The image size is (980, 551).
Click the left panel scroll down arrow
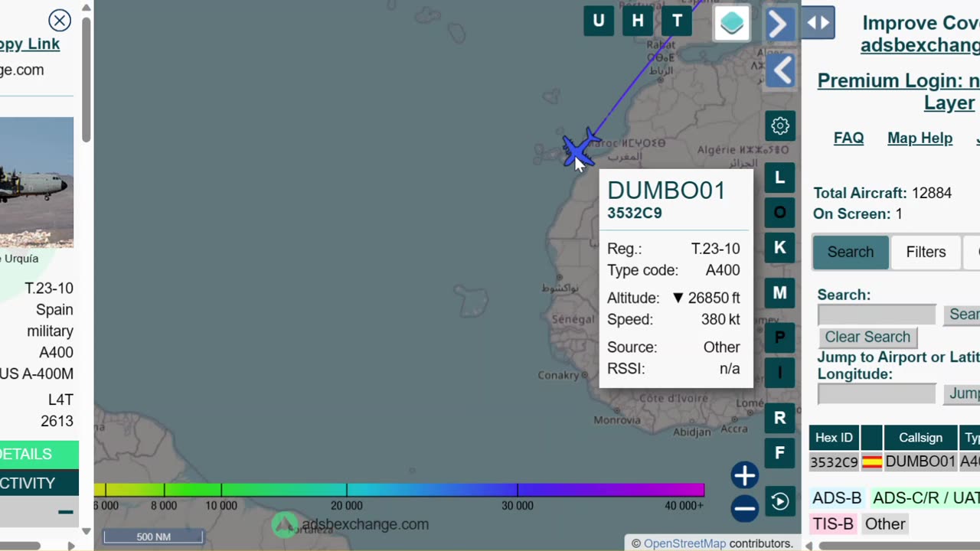[86, 531]
